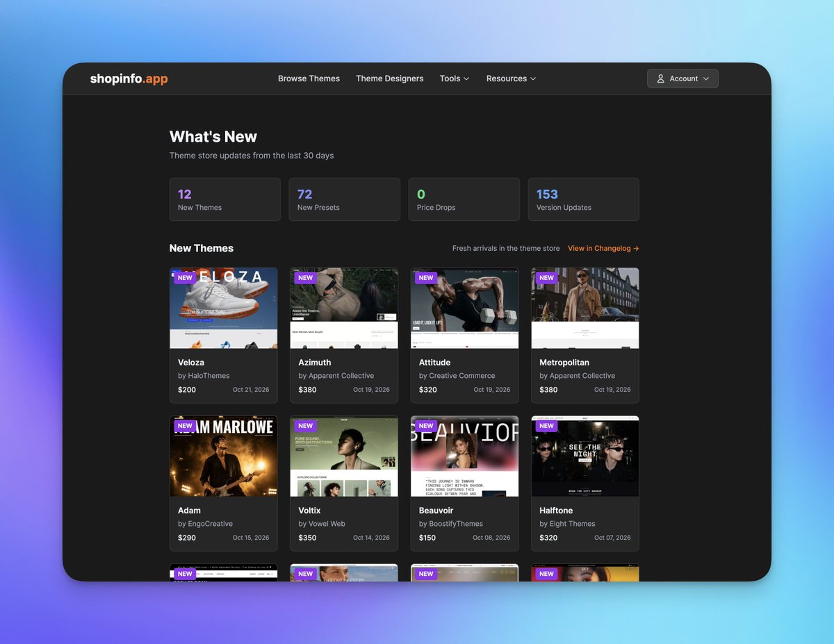
Task: Click the $290 price on Adam
Action: 187,538
